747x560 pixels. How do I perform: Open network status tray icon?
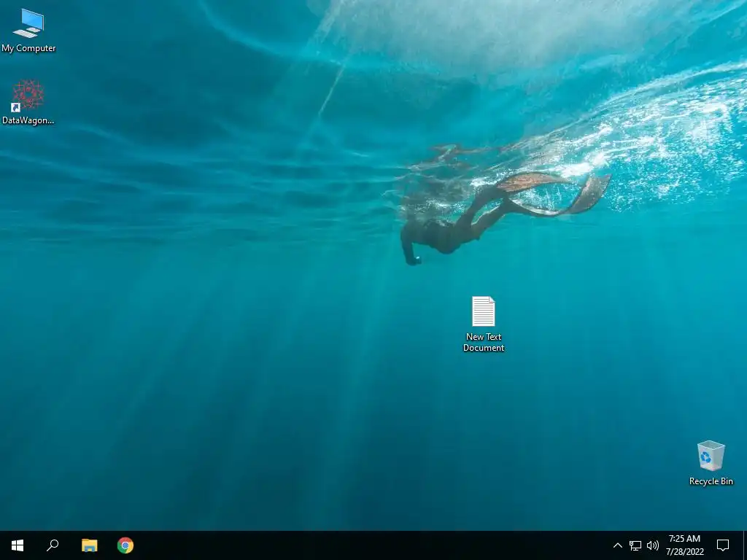[635, 545]
